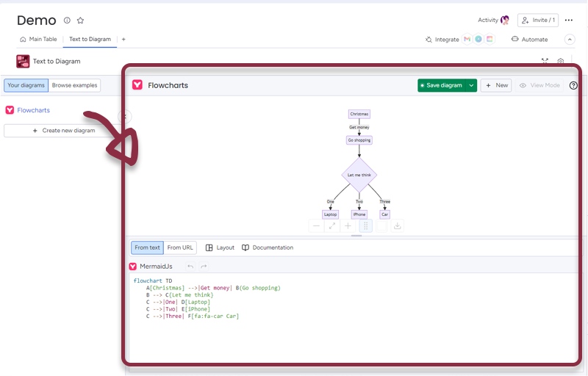Collapse the board header with chevron button
588x376 pixels.
tap(570, 40)
